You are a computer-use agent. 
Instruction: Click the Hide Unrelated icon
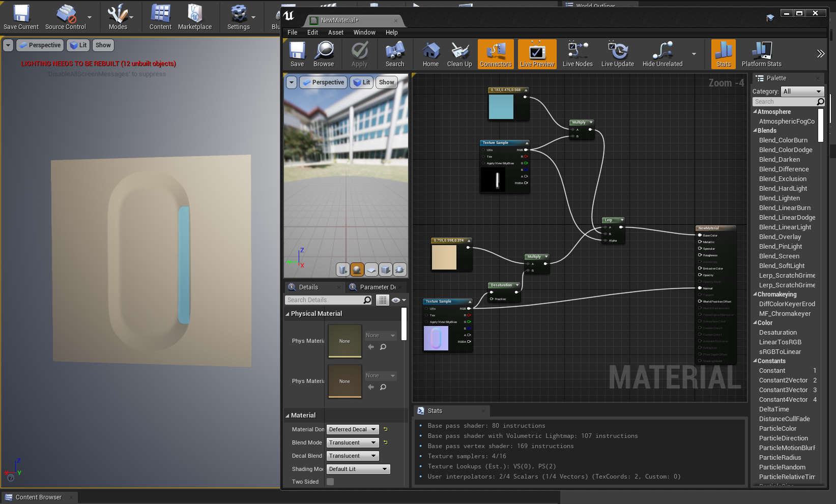coord(662,54)
